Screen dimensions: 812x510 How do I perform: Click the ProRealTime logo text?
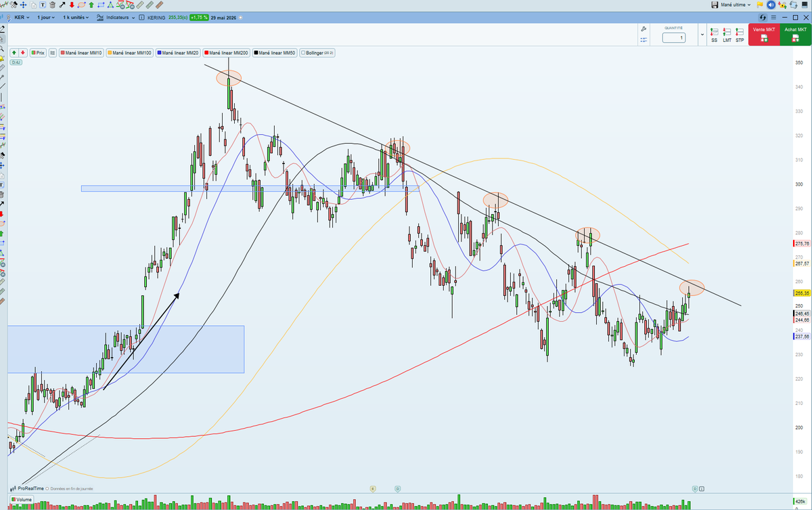pos(30,488)
